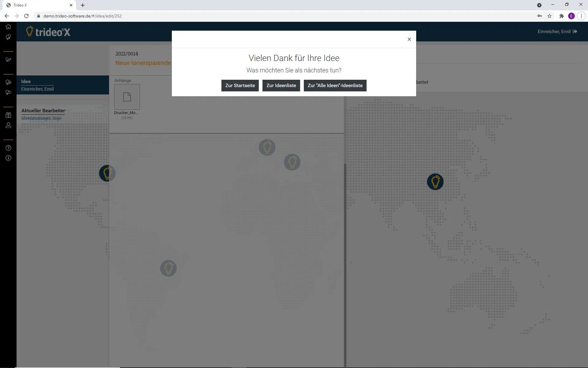588x368 pixels.
Task: Click the trideoX logo
Action: 48,32
